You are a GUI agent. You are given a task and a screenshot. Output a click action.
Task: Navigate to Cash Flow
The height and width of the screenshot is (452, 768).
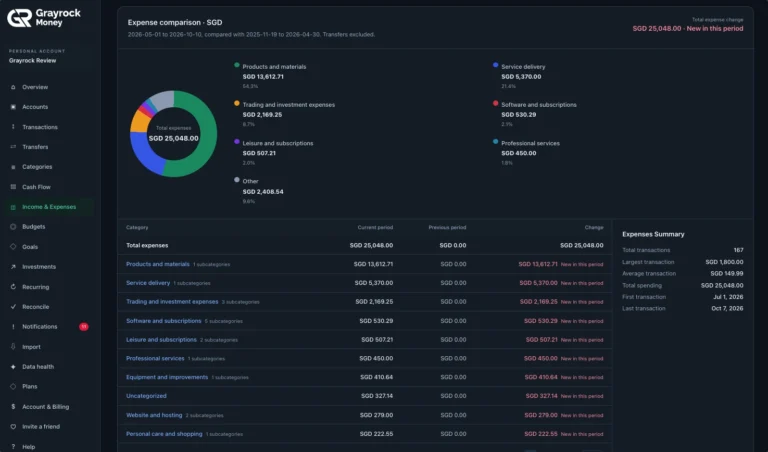[36, 187]
